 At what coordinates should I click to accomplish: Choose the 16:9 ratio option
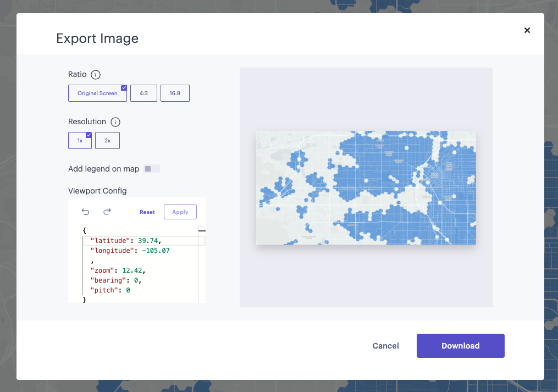click(175, 93)
